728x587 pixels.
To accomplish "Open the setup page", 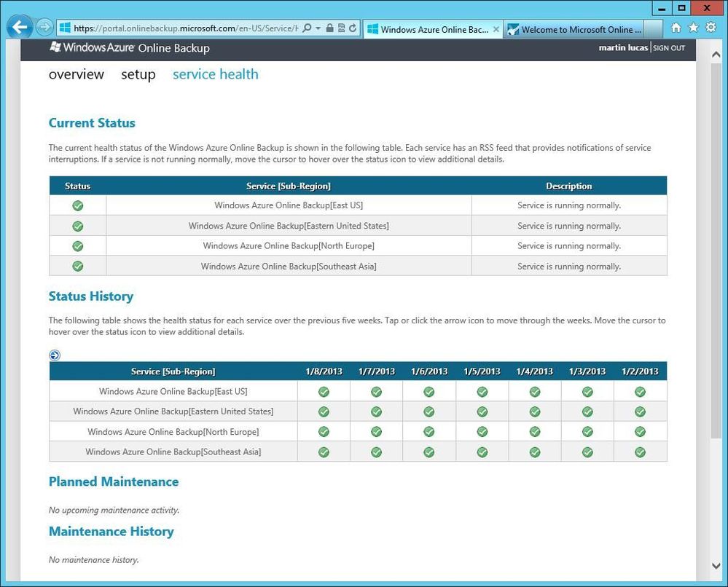I will tap(138, 74).
